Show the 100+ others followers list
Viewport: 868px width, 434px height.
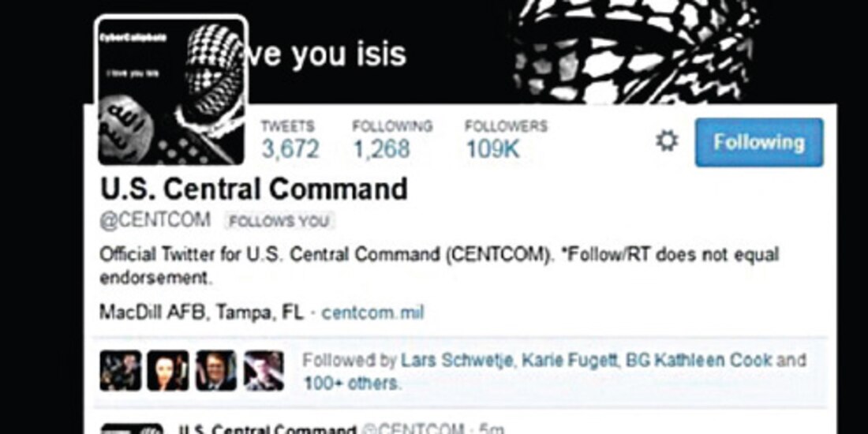point(350,383)
